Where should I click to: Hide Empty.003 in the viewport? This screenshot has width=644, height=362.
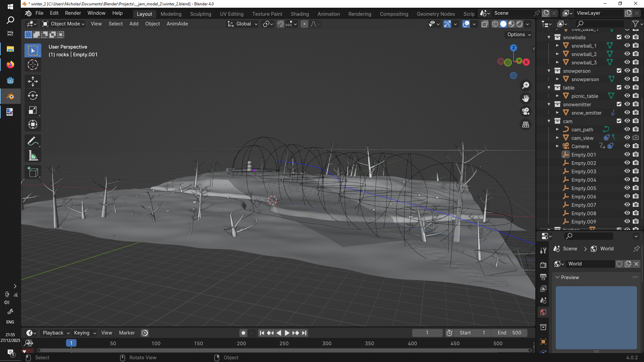(x=627, y=171)
